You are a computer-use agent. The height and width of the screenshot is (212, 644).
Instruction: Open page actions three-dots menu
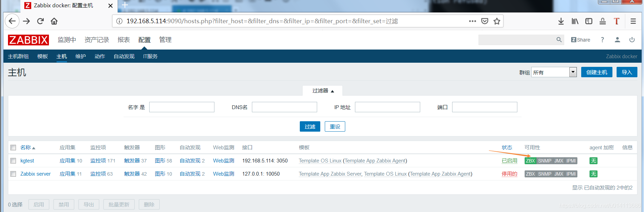(472, 21)
